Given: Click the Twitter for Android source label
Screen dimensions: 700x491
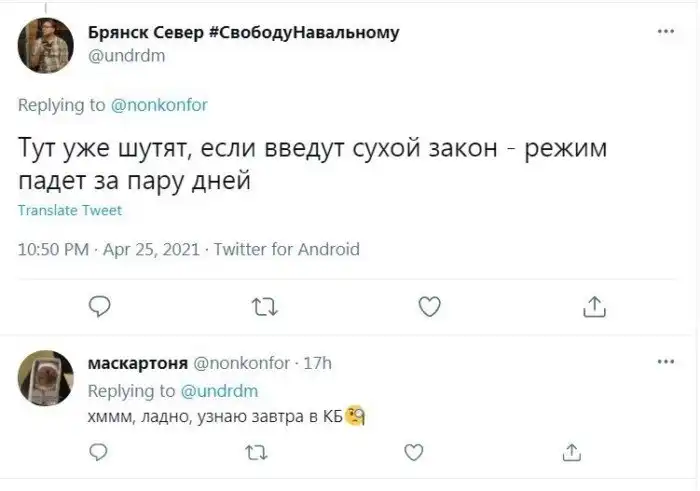Looking at the screenshot, I should click(287, 249).
